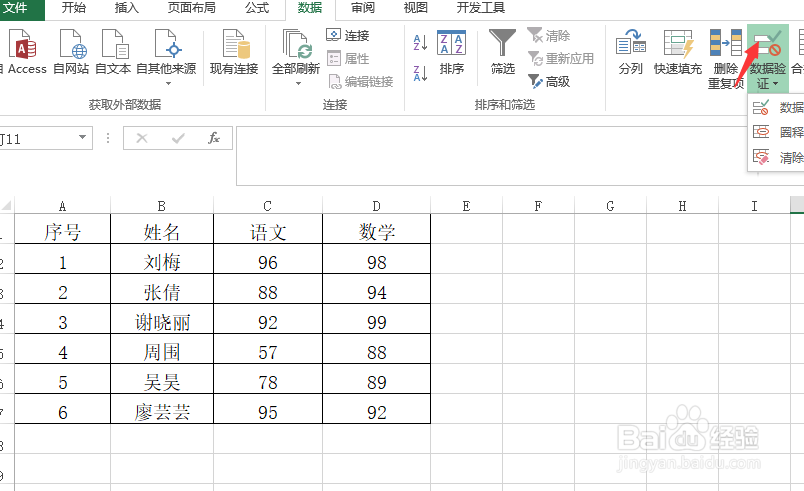The height and width of the screenshot is (491, 804).
Task: Toggle the 筛选 filter funnel
Action: tap(502, 52)
